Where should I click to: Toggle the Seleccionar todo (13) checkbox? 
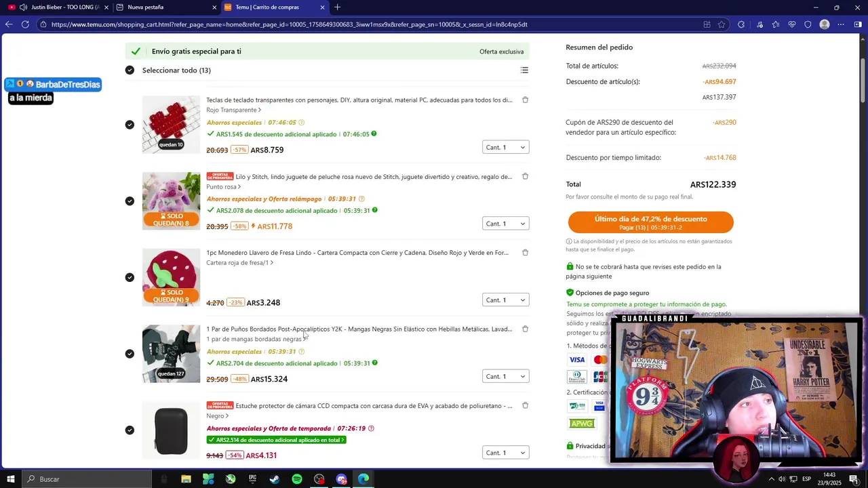click(130, 70)
